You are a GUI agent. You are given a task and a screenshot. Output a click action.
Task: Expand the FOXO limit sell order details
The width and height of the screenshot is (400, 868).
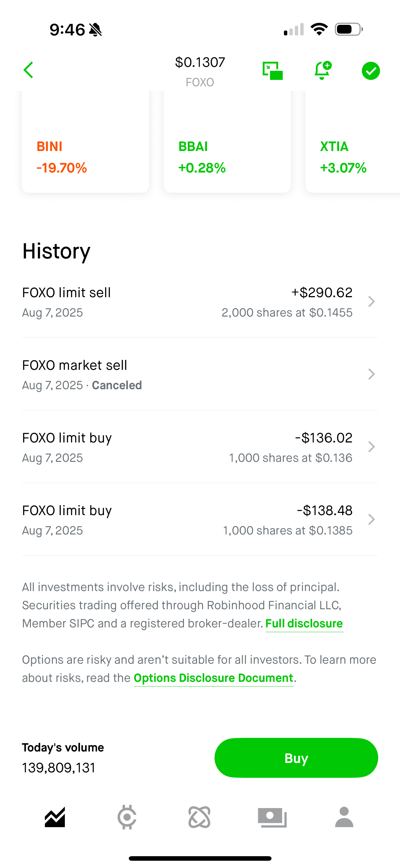coord(200,302)
